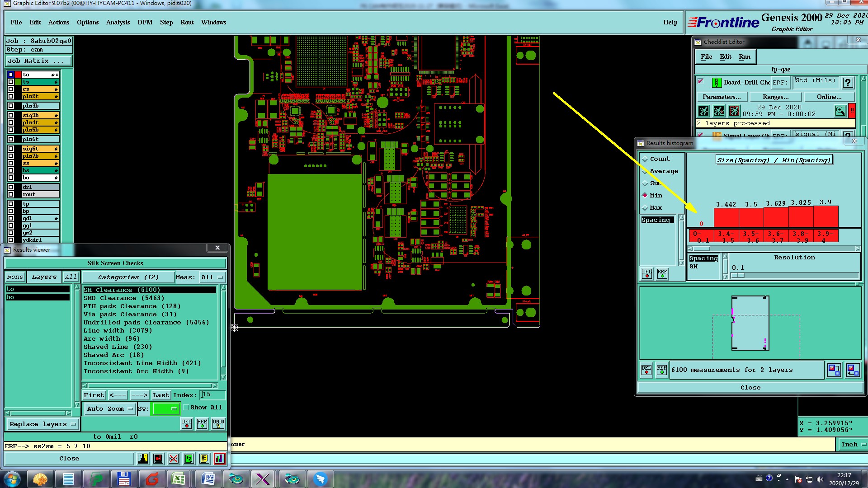Open the DFM menu
This screenshot has width=868, height=488.
coord(145,22)
